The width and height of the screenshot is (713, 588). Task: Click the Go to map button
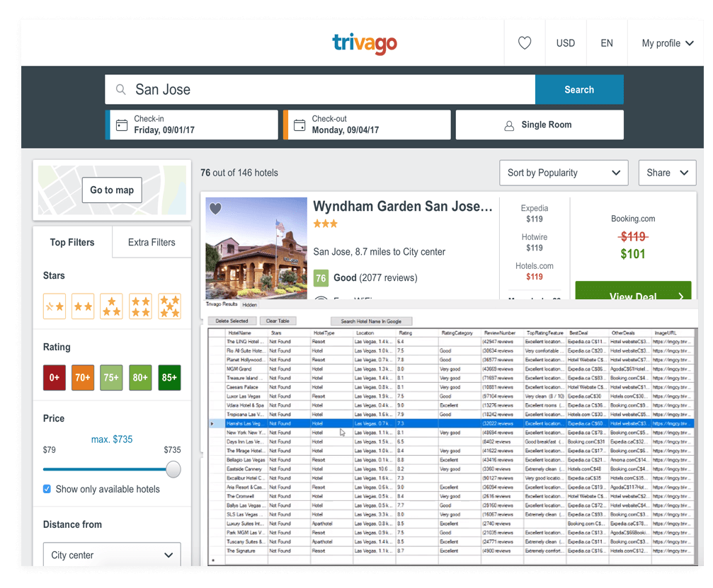[x=112, y=190]
